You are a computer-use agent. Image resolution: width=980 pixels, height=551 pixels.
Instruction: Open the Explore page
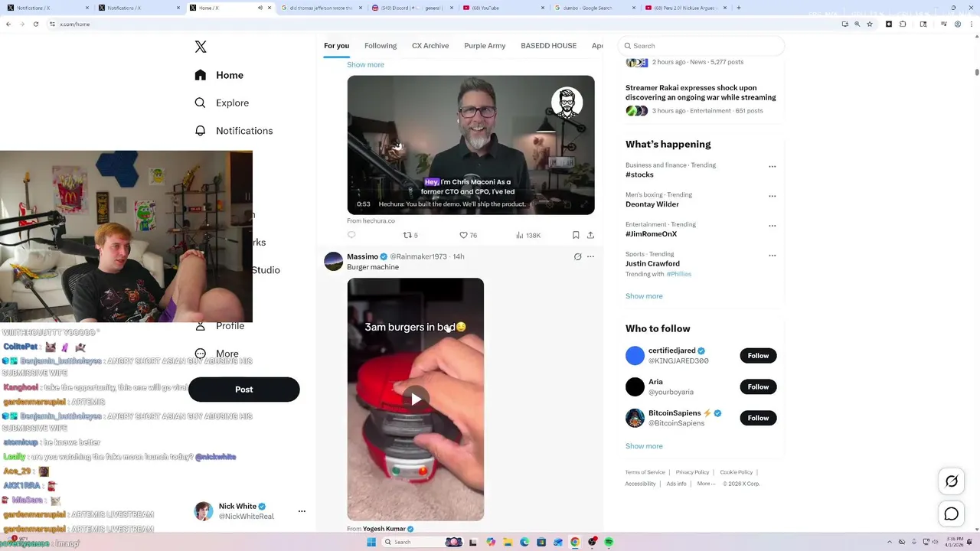pos(221,103)
